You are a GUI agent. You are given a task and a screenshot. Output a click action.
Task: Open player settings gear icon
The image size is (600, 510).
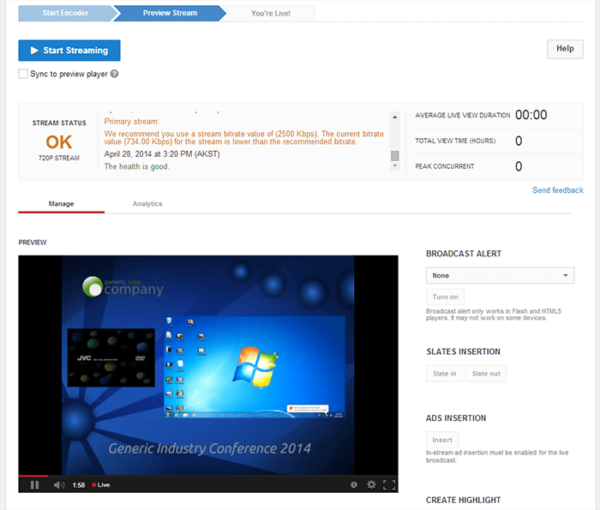pyautogui.click(x=371, y=485)
